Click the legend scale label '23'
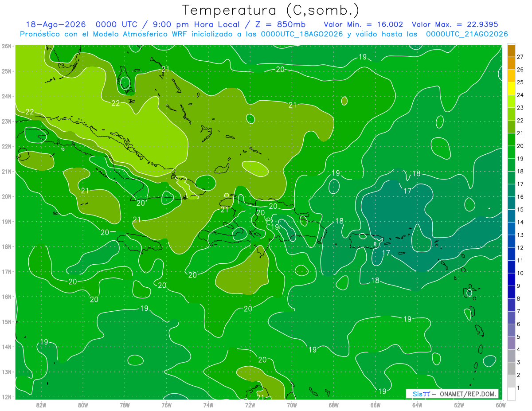Screen dimensions: 532x411 pyautogui.click(x=520, y=108)
